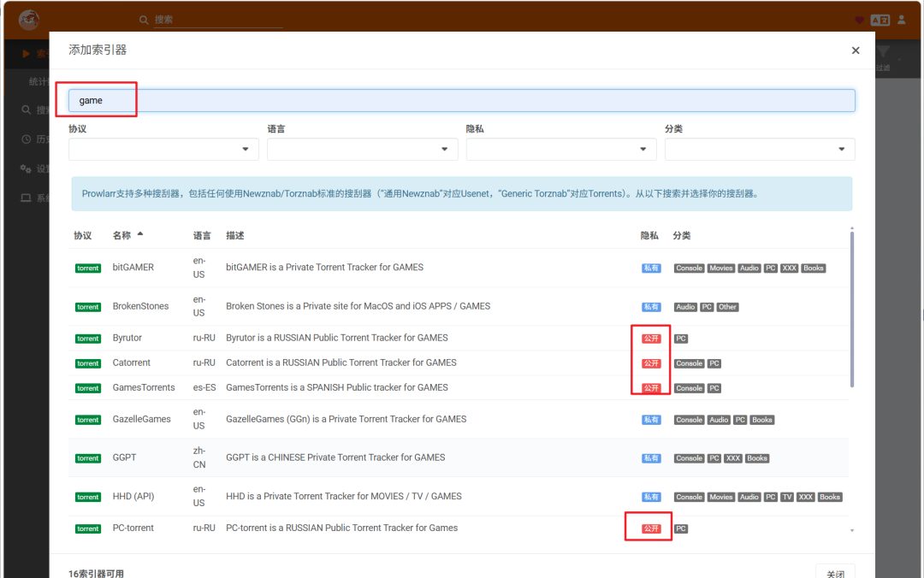Select the HHD (API) indexer
The height and width of the screenshot is (578, 924).
coord(459,497)
